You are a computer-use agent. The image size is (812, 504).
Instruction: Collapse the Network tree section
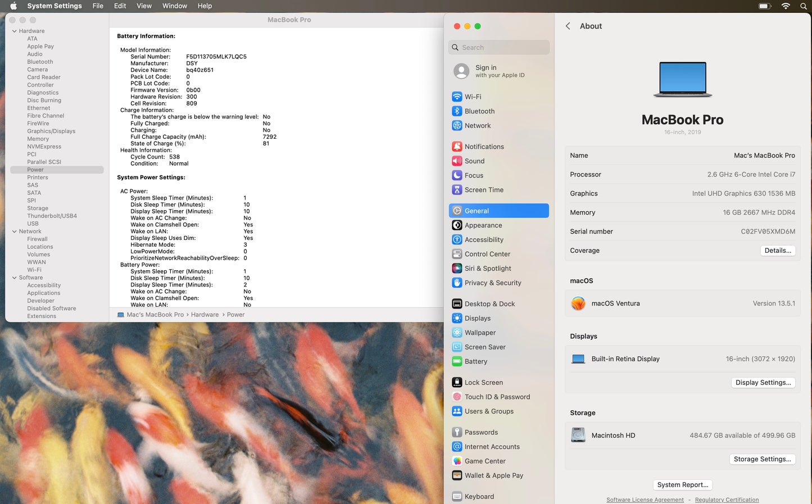[x=14, y=231]
